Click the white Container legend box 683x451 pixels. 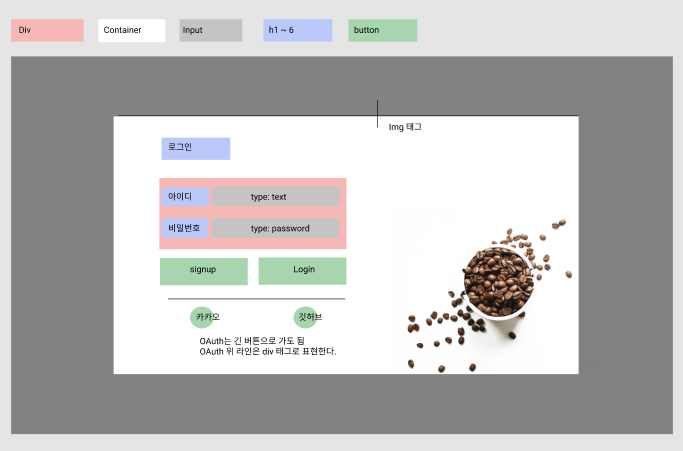coord(132,30)
